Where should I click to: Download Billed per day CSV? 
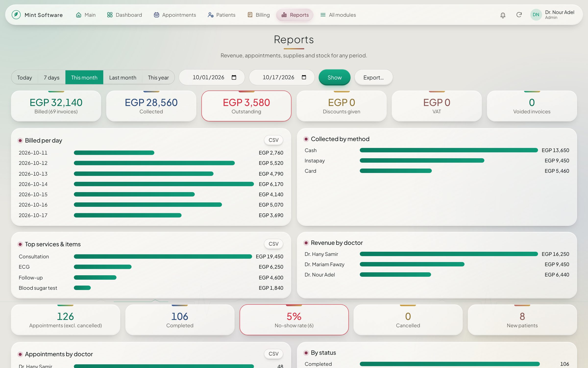273,140
